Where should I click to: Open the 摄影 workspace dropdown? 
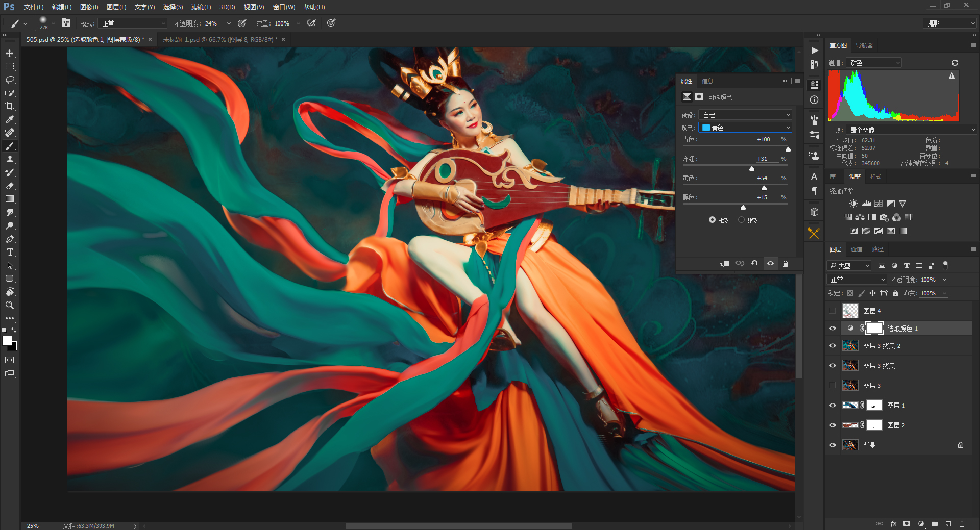pos(950,23)
